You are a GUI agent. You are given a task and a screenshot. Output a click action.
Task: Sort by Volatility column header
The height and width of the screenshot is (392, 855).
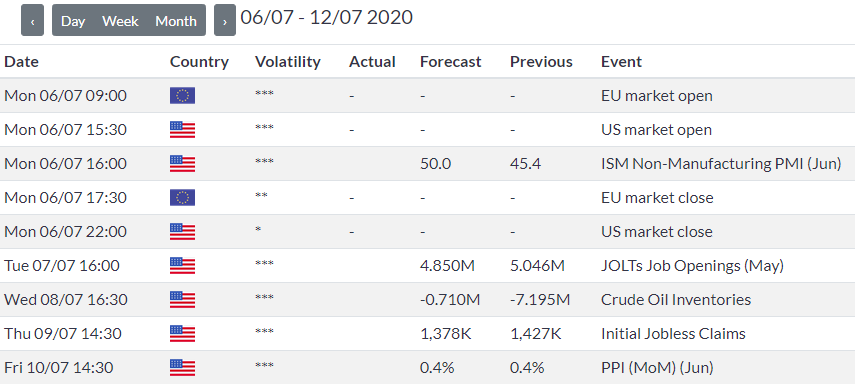tap(288, 62)
